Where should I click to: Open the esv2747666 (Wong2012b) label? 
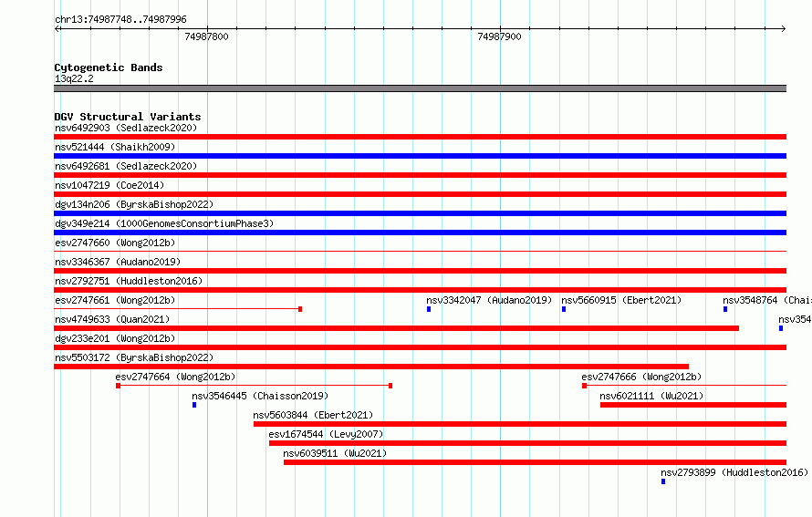pos(641,377)
